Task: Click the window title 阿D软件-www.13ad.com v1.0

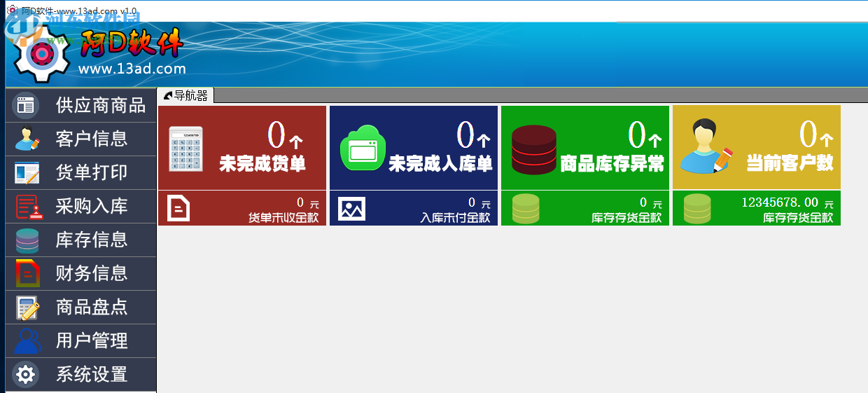Action: [x=79, y=12]
